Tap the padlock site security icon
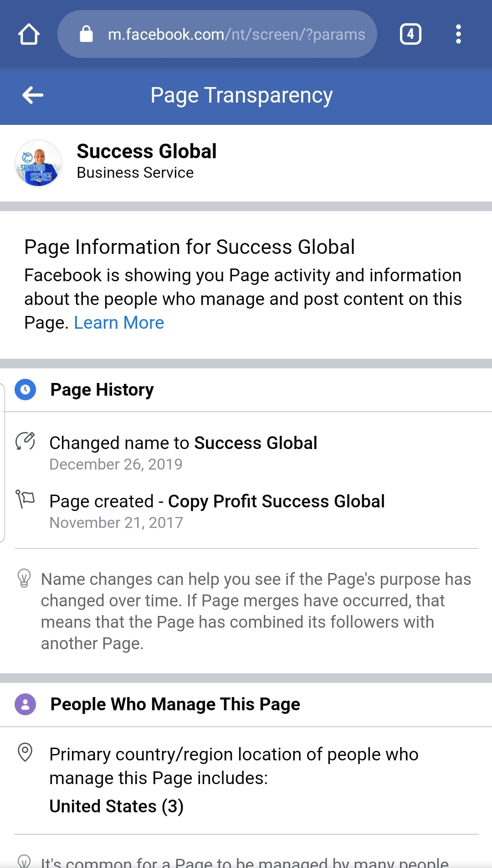The height and width of the screenshot is (868, 492). click(x=86, y=34)
